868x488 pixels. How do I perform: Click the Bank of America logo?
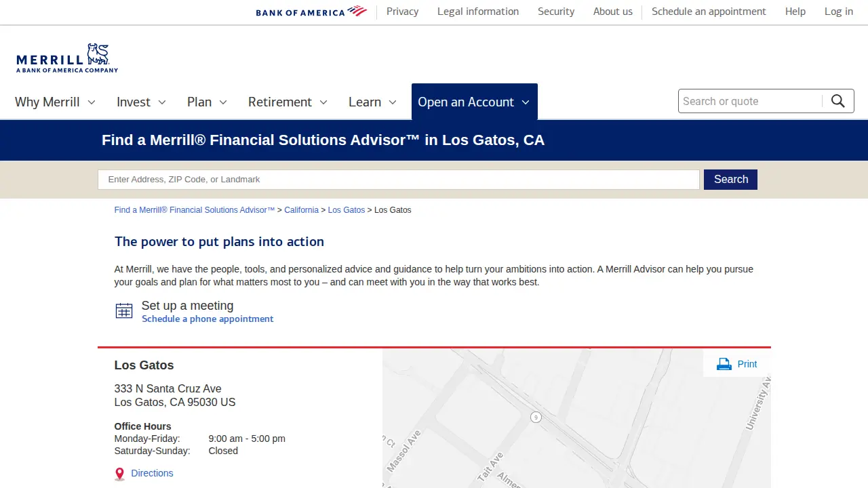point(311,12)
